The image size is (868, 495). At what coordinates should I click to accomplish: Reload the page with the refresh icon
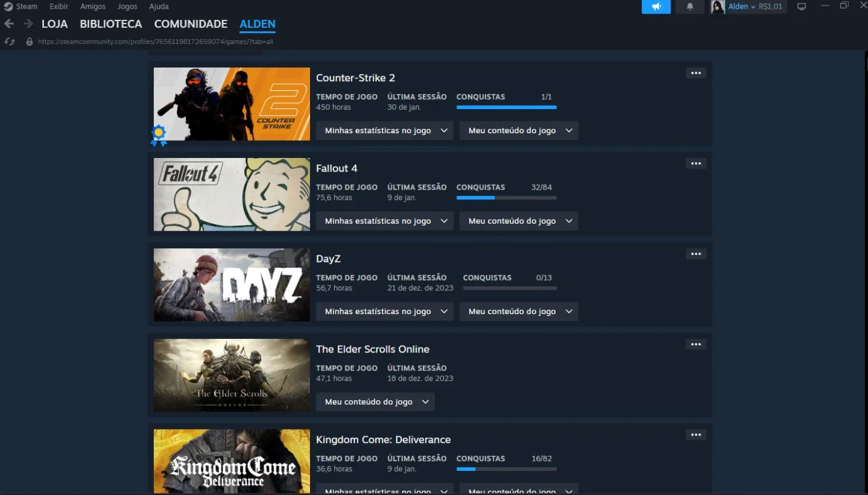click(x=9, y=42)
